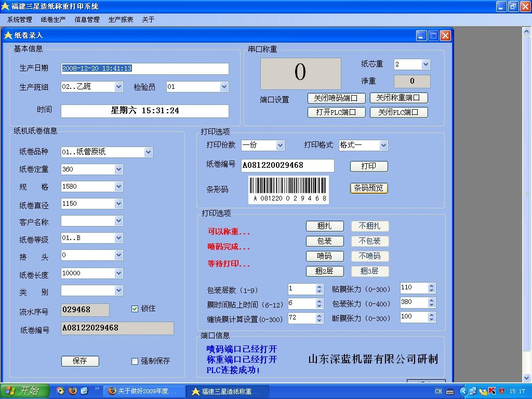
Task: Select the 不包装 no packaging option
Action: pos(370,241)
